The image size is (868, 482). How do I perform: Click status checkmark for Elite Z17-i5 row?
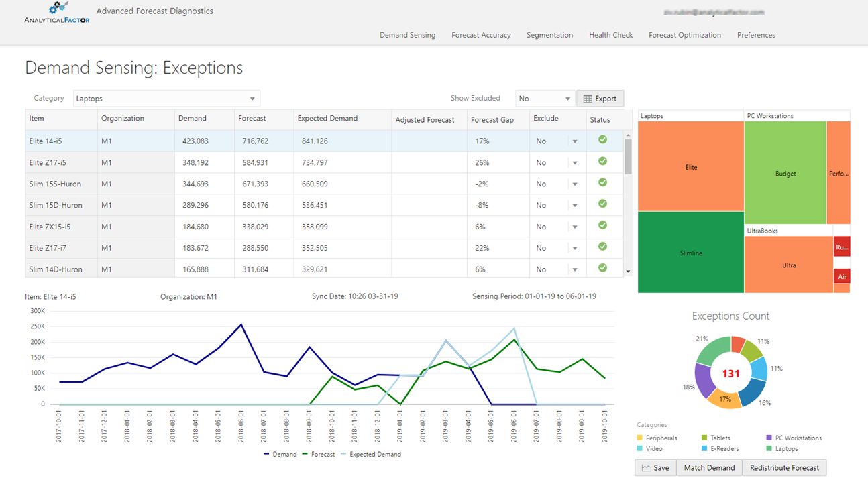[602, 162]
